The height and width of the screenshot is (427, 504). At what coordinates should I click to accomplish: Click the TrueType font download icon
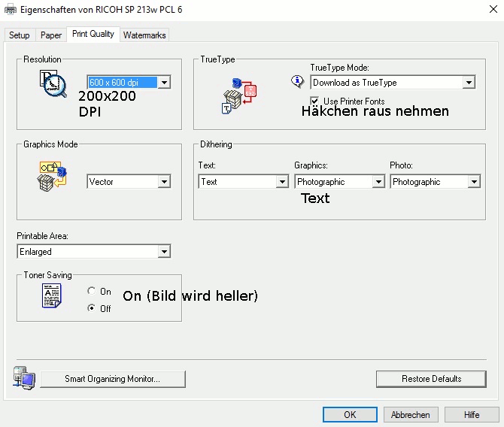coord(239,95)
